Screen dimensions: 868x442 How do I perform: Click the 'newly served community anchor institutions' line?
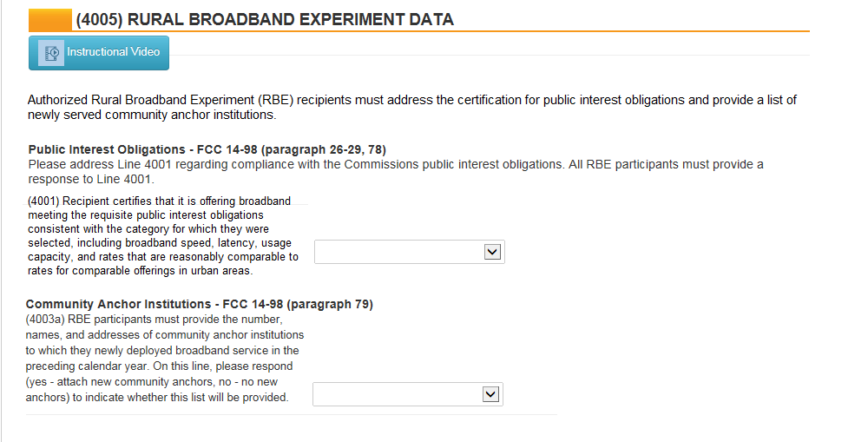(152, 115)
